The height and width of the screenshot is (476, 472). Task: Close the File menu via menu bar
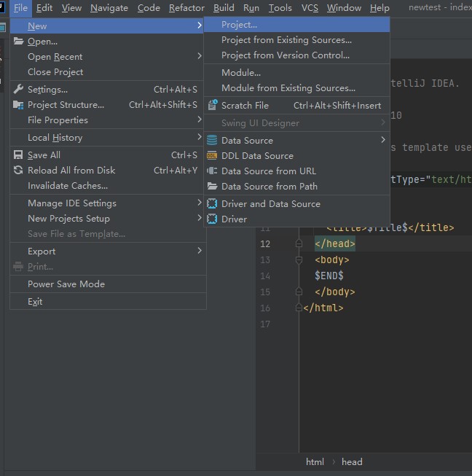20,8
